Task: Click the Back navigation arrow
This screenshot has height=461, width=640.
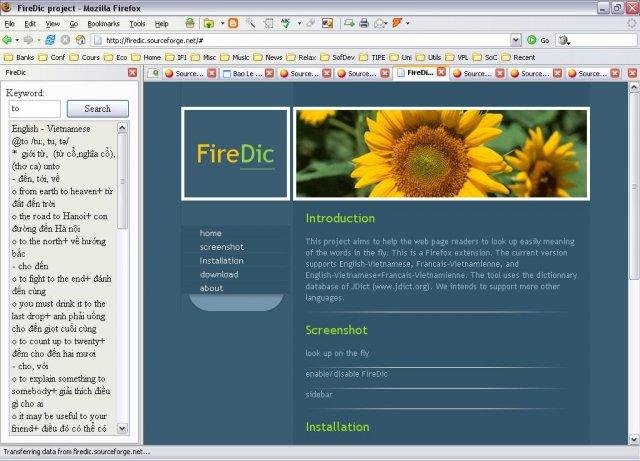Action: [8, 40]
